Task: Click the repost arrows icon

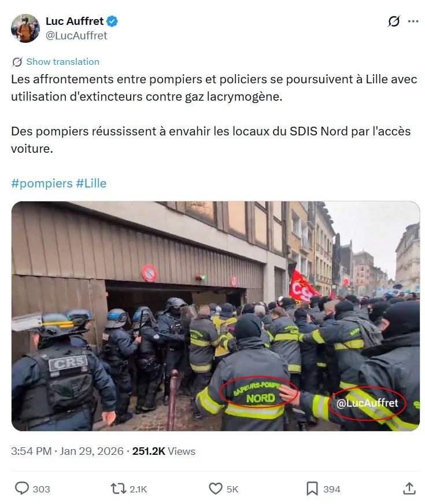Action: point(118,488)
